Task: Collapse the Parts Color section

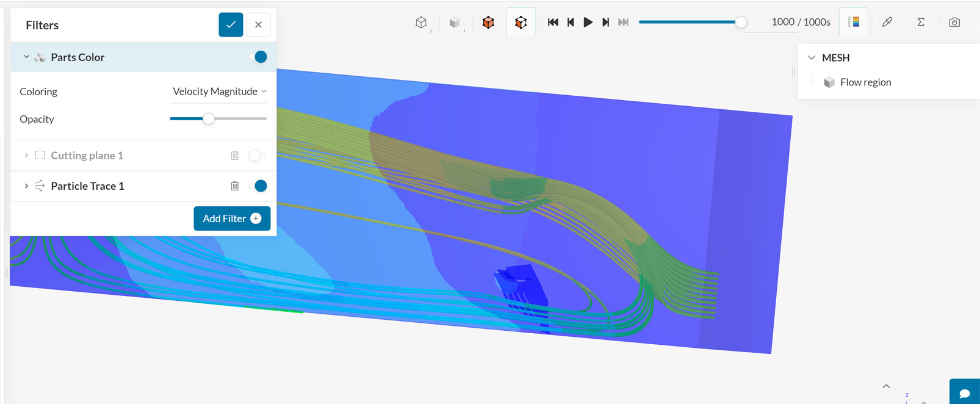Action: click(26, 57)
